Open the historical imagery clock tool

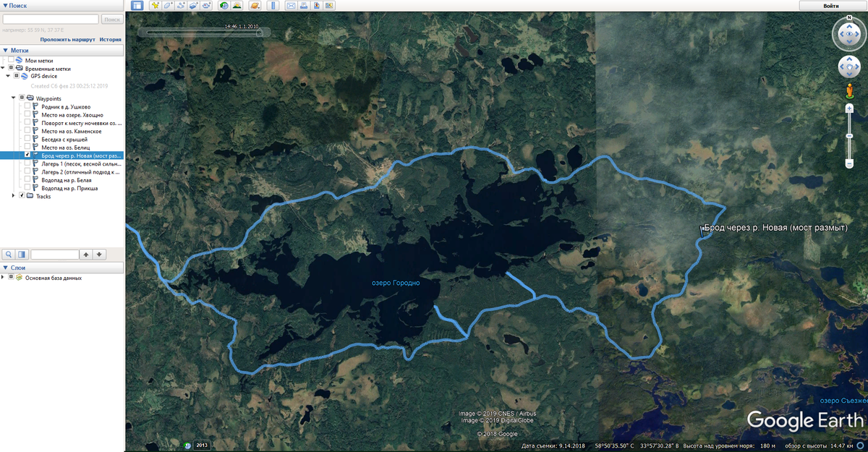pos(224,6)
